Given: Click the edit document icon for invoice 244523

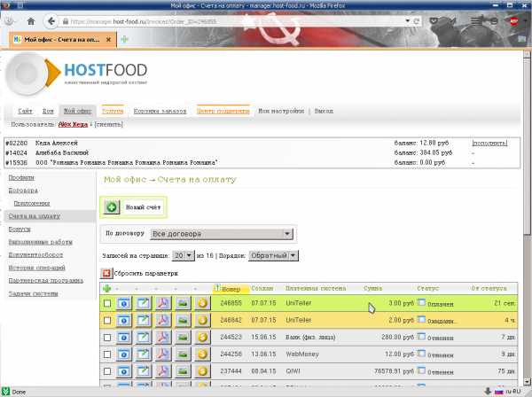Looking at the screenshot, I should 144,337.
